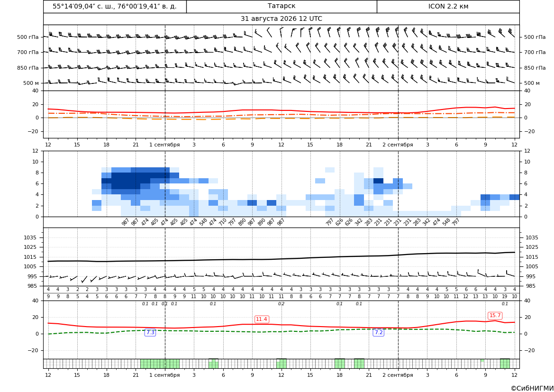Click the 1 сентября marker on bottom time axis
This screenshot has height=392, width=554.
pyautogui.click(x=164, y=375)
